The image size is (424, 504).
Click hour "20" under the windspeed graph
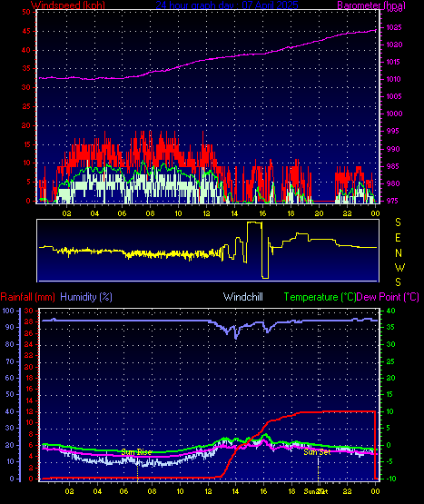point(319,213)
